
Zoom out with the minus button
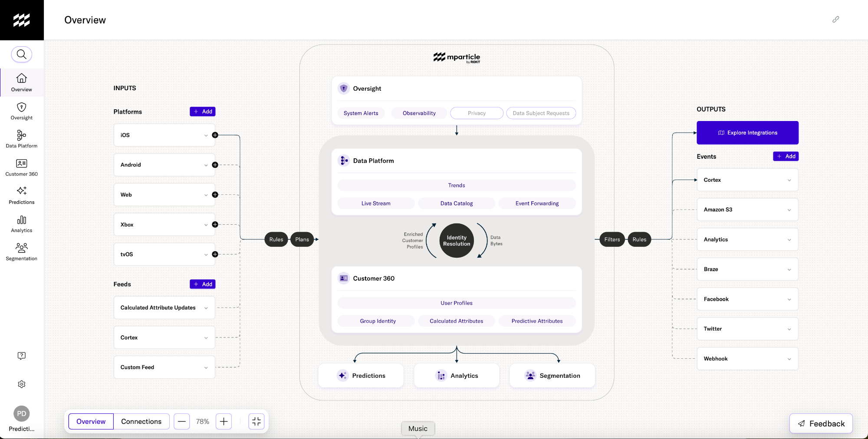click(x=182, y=421)
